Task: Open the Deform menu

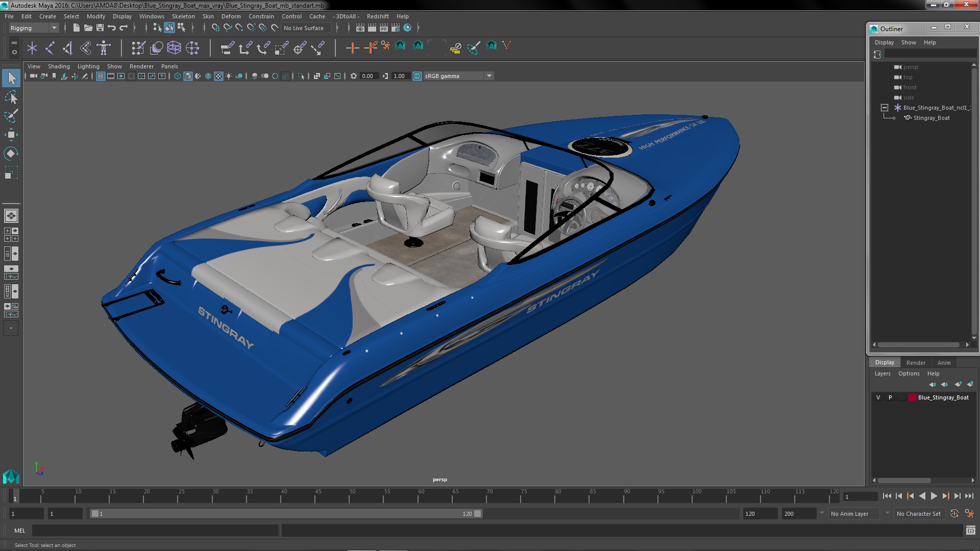Action: [231, 16]
